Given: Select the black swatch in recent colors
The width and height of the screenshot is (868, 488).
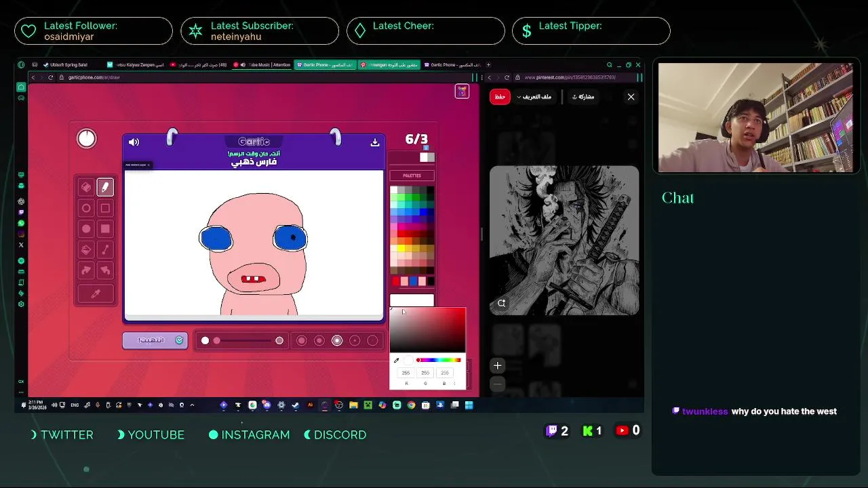Looking at the screenshot, I should click(x=430, y=281).
